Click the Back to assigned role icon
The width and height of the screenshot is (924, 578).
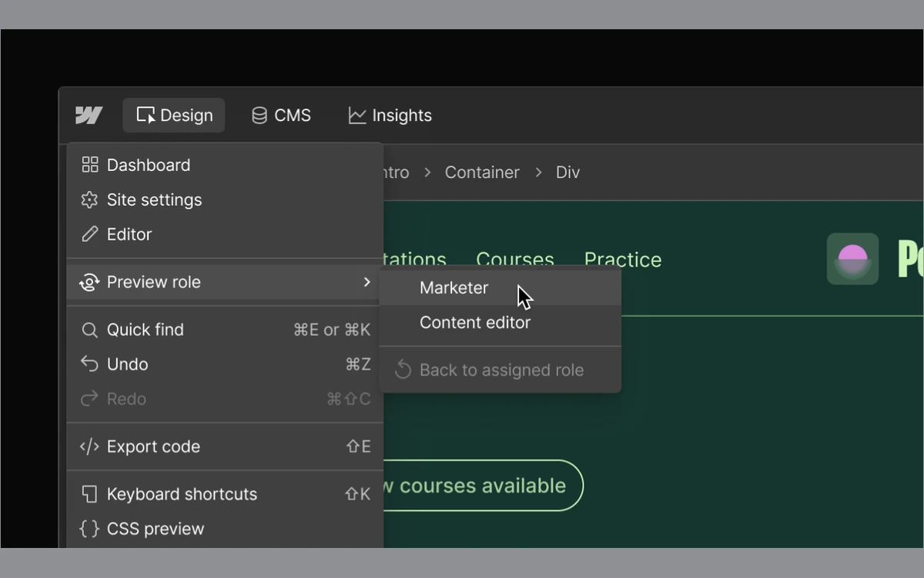(x=403, y=370)
